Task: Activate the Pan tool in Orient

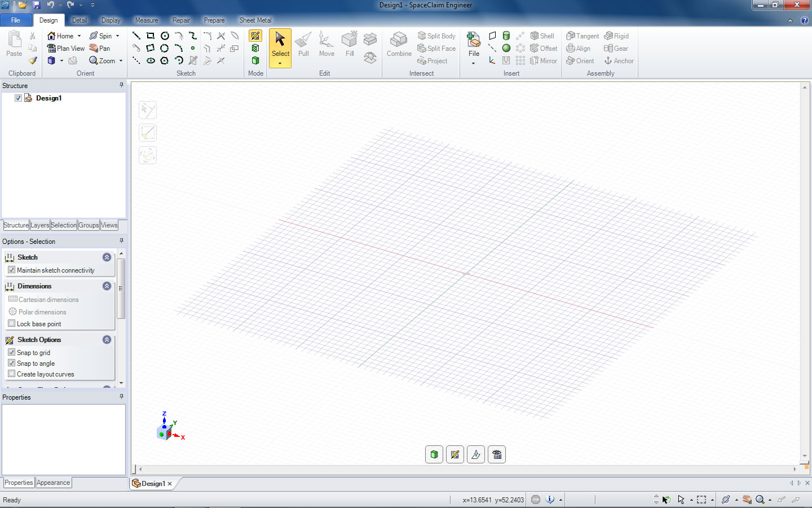Action: 100,48
